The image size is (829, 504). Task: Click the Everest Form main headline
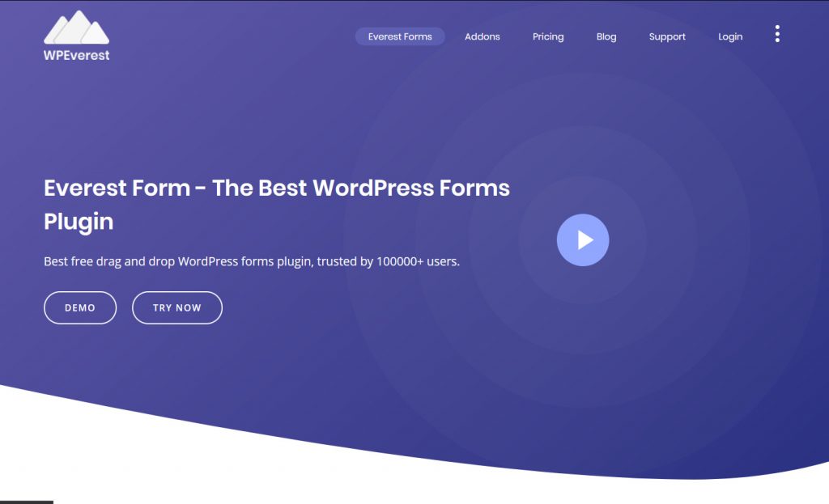(277, 205)
